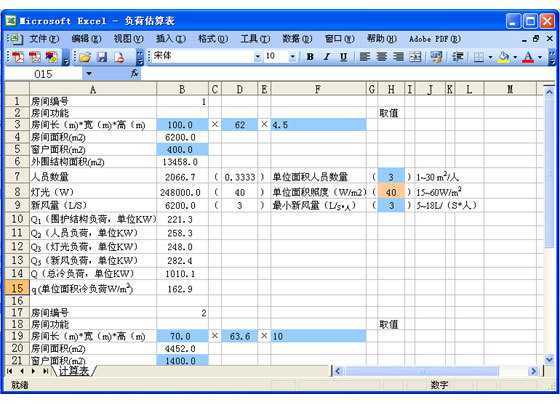Go to previous sheet navigation arrow

[x=21, y=371]
